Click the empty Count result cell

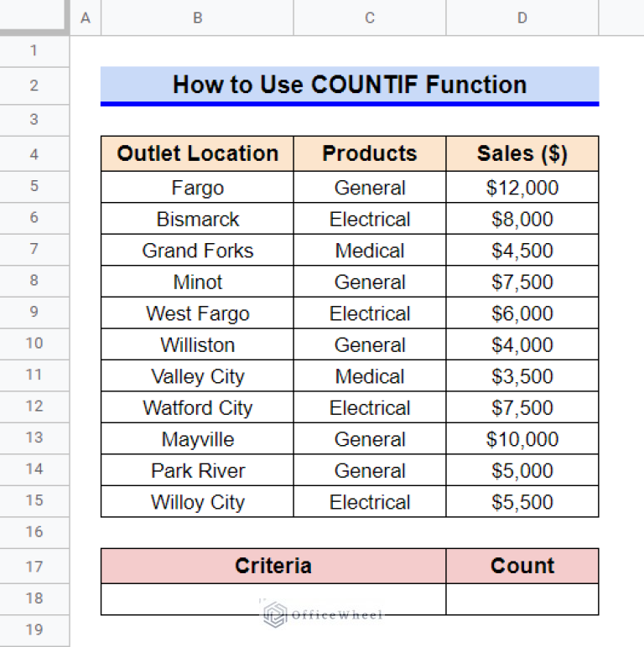coord(522,598)
